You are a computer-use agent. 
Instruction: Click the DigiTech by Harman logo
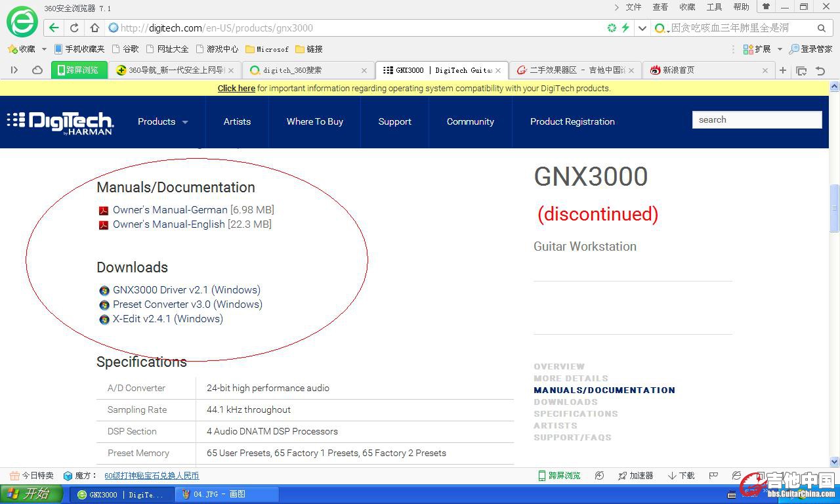point(60,122)
